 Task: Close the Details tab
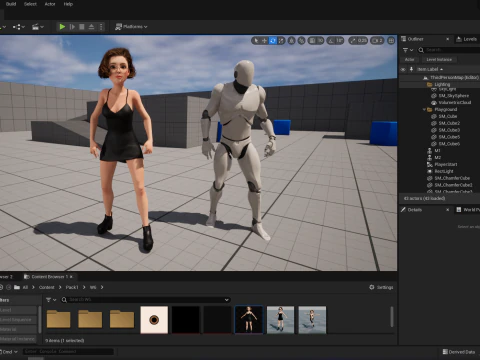[448, 210]
